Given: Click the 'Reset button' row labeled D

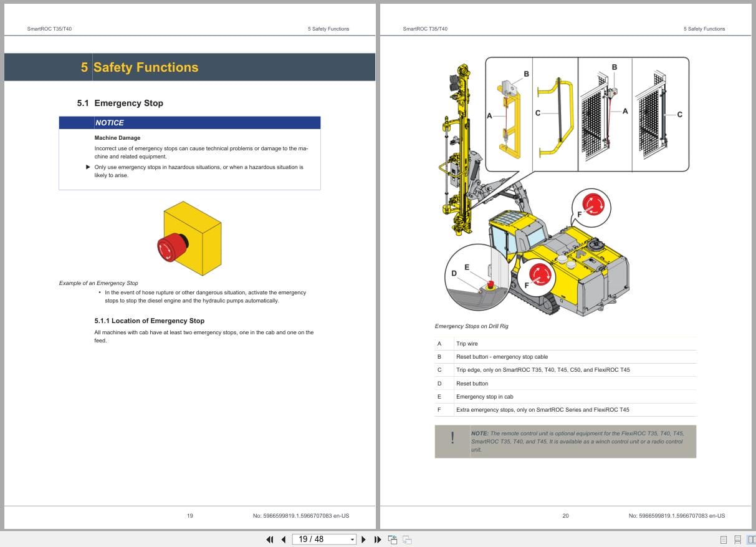Looking at the screenshot, I should click(565, 384).
